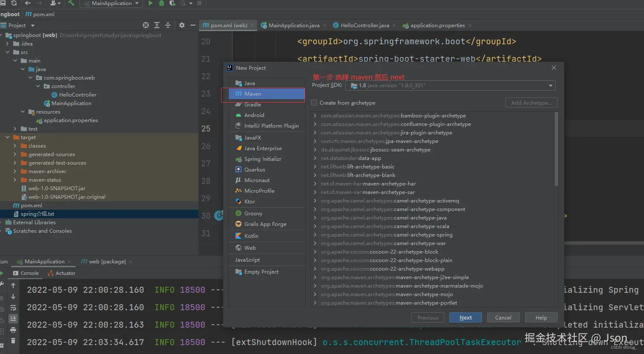This screenshot has height=354, width=644.
Task: Click the Help button in New Project
Action: tap(541, 317)
